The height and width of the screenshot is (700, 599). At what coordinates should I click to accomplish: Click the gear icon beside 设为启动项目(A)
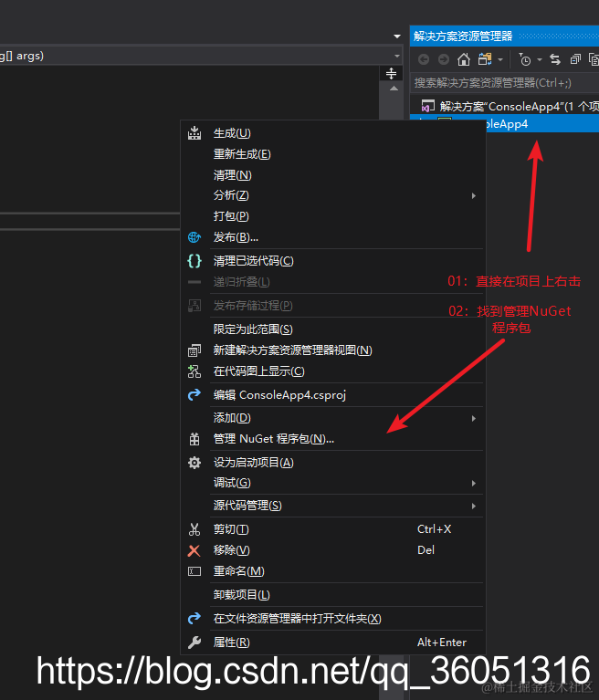[x=194, y=463]
